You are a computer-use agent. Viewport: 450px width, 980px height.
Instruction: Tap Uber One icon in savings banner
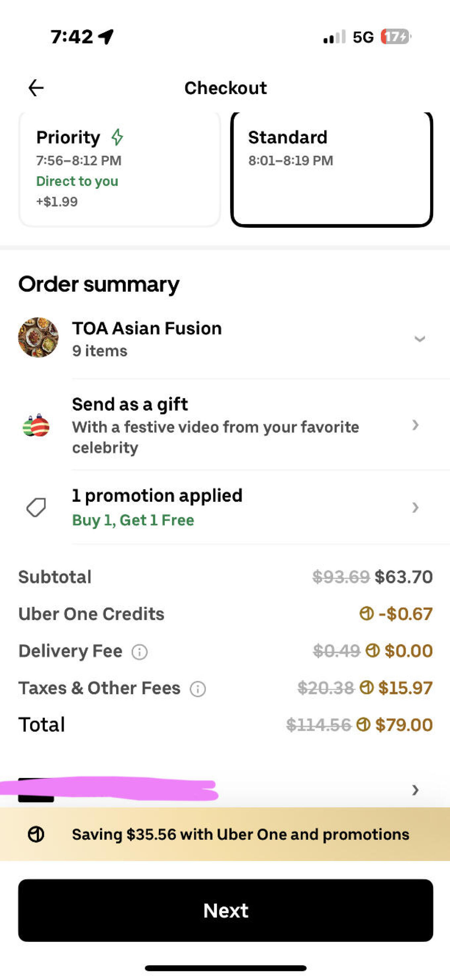(x=36, y=834)
